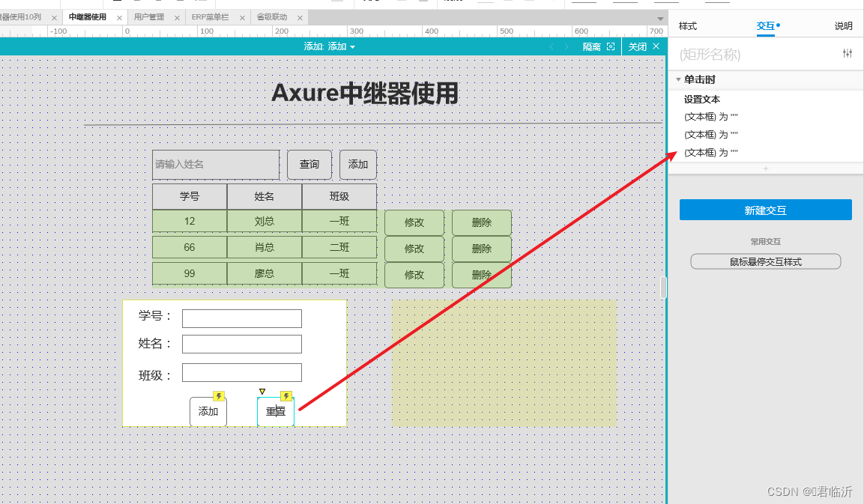Select the cell containing 12
The height and width of the screenshot is (504, 864).
pyautogui.click(x=190, y=221)
